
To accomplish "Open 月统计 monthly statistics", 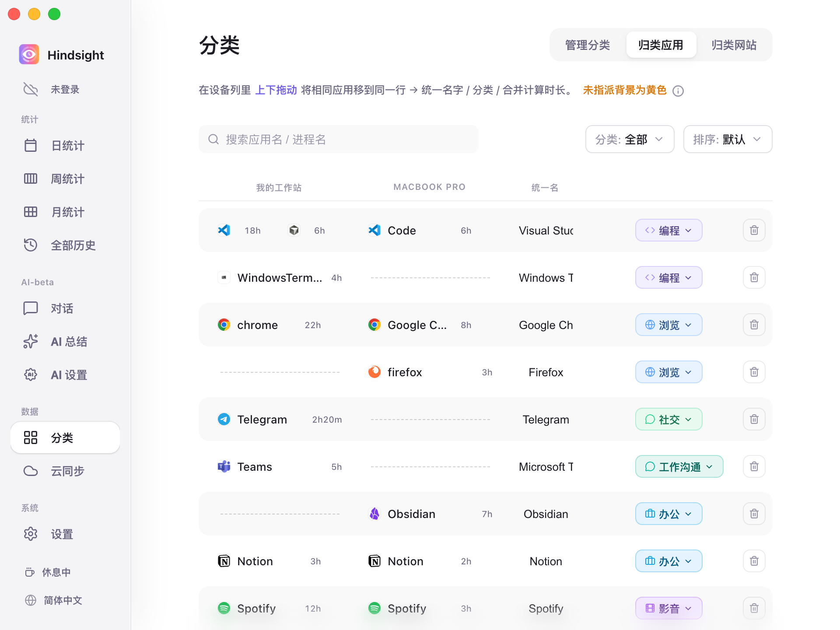I will coord(65,212).
